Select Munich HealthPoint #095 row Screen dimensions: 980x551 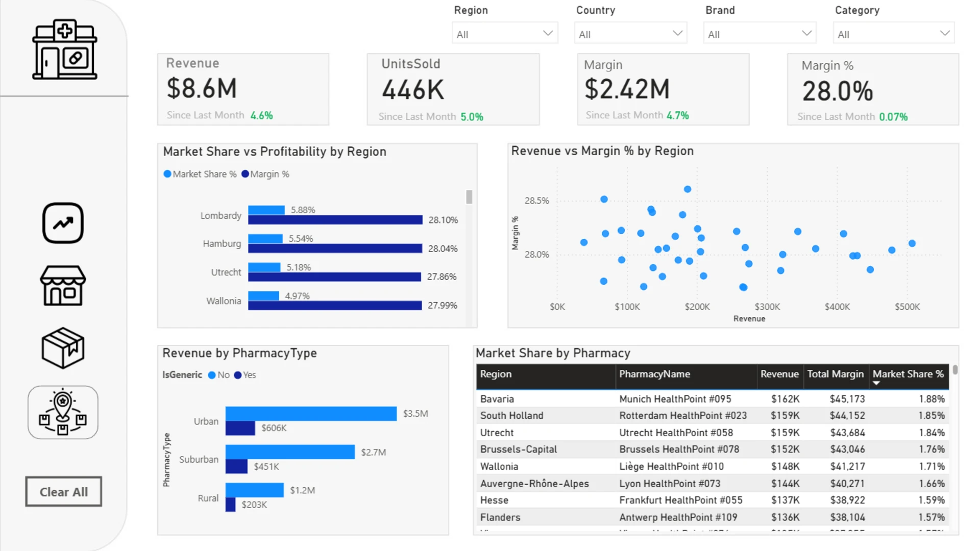click(713, 399)
